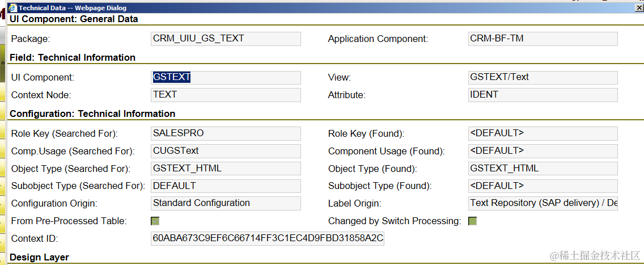Click the Comp.Usage searched field CUGSText

[226, 151]
